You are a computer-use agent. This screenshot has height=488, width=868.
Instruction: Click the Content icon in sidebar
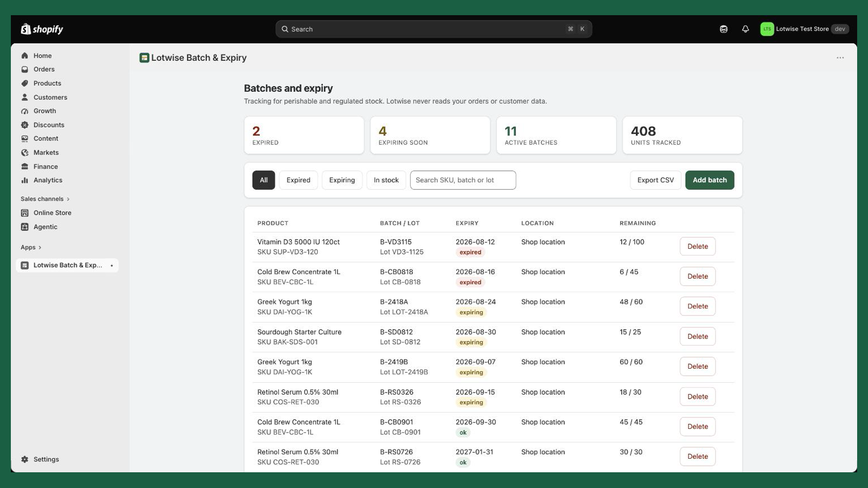tap(24, 139)
